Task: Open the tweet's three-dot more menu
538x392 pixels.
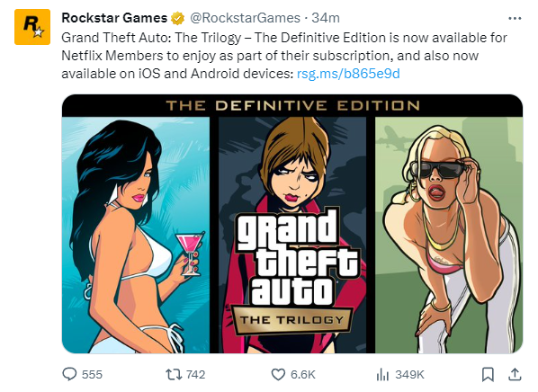Action: point(515,18)
